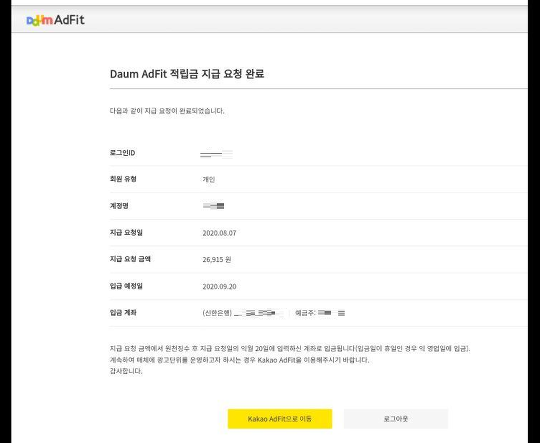Click the amount value 26,915 원
540x443 pixels.
tap(217, 260)
